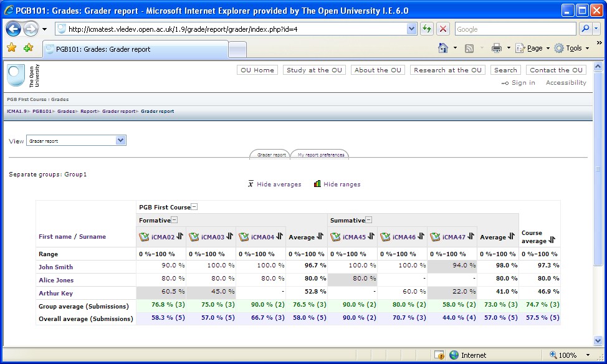Image resolution: width=607 pixels, height=364 pixels.
Task: Sort by iCMA03 column arrows
Action: tap(229, 236)
